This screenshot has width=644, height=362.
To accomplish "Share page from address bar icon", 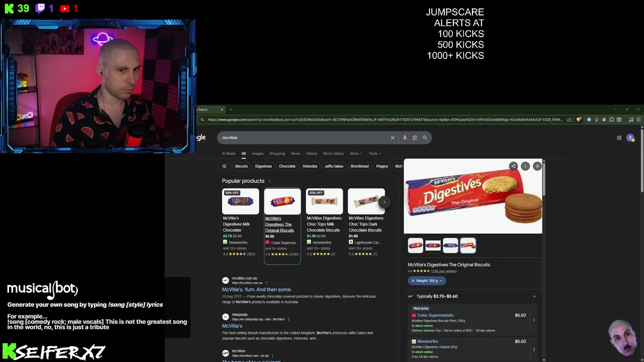I will click(569, 120).
